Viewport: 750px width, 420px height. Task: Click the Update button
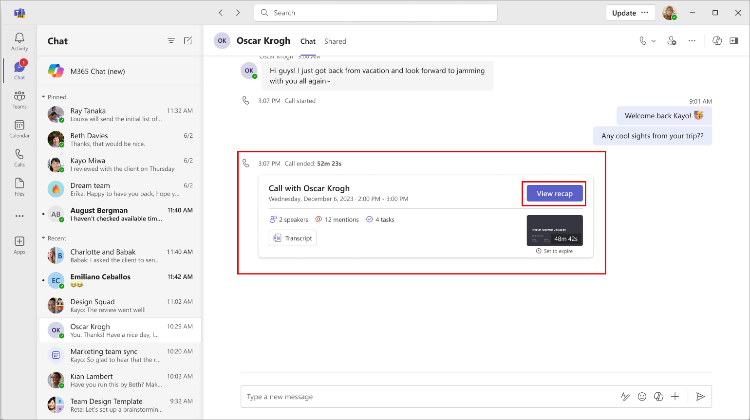[x=624, y=13]
